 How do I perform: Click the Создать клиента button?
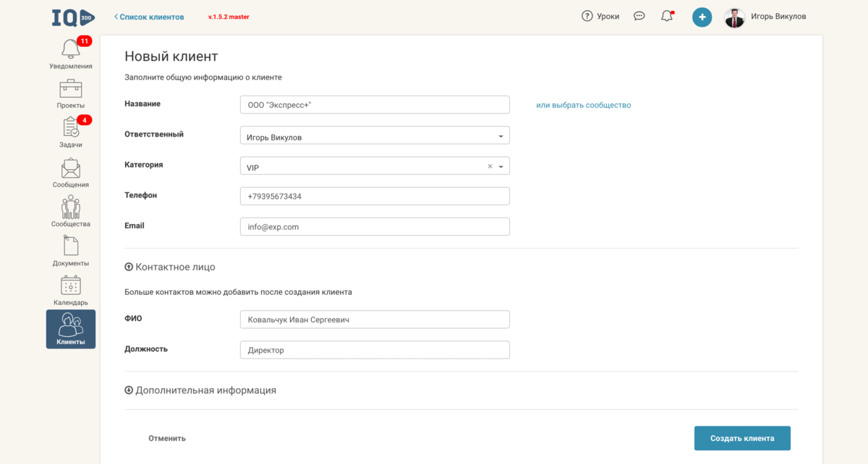tap(742, 438)
